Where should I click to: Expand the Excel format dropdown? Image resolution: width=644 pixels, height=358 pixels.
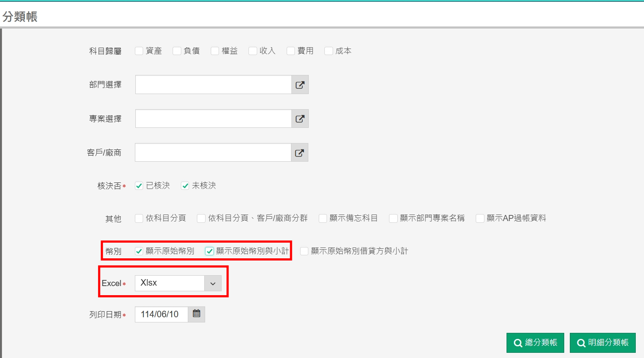213,283
